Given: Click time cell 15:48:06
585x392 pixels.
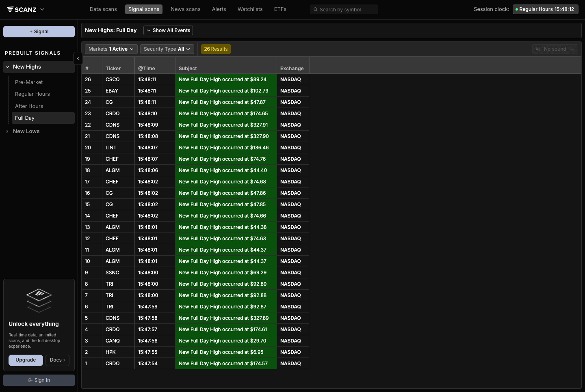Looking at the screenshot, I should click(155, 170).
